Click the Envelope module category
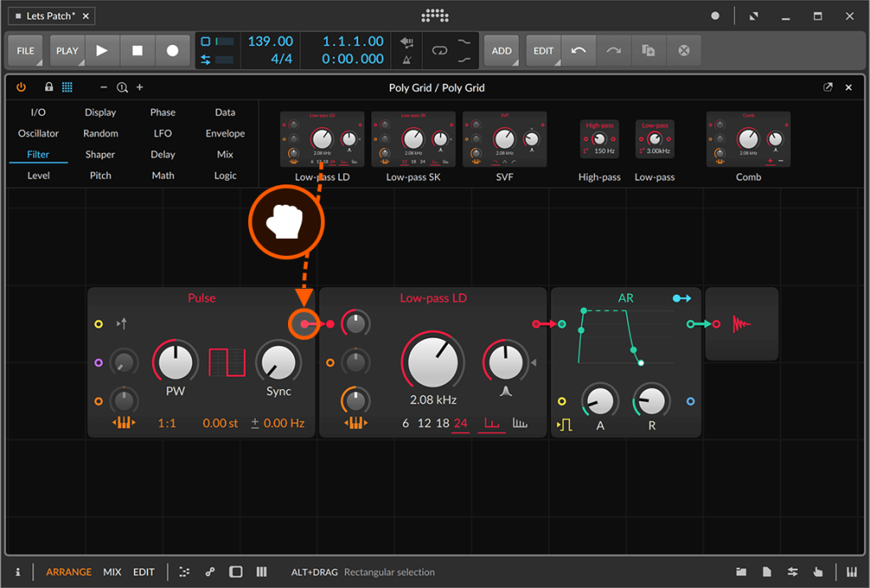 (225, 133)
